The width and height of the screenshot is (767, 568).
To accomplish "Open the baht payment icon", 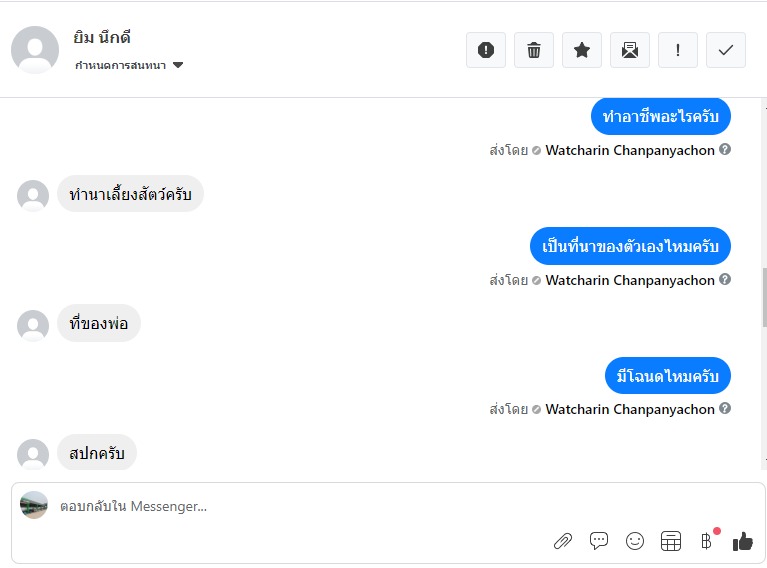I will (706, 541).
